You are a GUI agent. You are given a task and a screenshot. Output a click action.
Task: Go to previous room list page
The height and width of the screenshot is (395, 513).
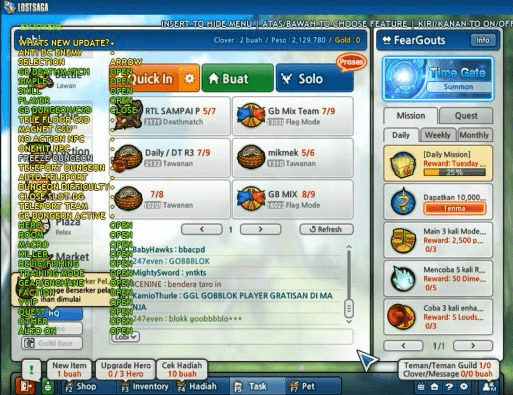tap(202, 229)
